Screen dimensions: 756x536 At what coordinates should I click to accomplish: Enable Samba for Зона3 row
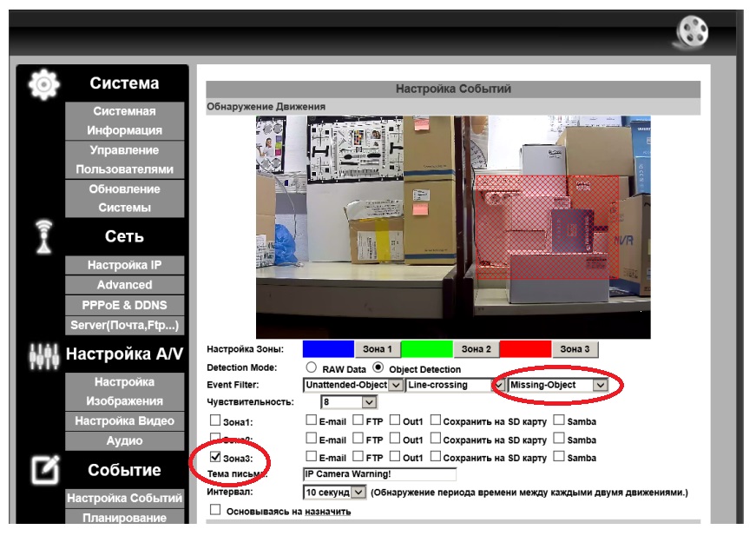tap(558, 456)
